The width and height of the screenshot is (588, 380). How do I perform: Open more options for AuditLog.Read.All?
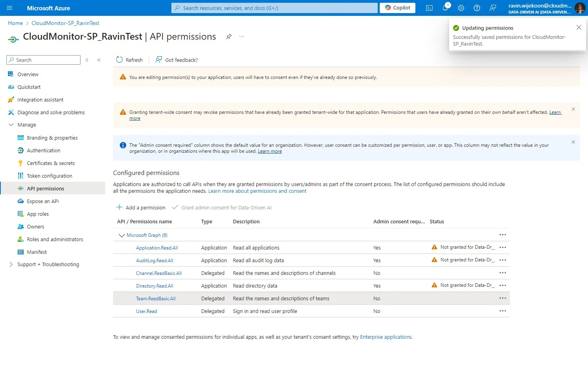click(503, 260)
